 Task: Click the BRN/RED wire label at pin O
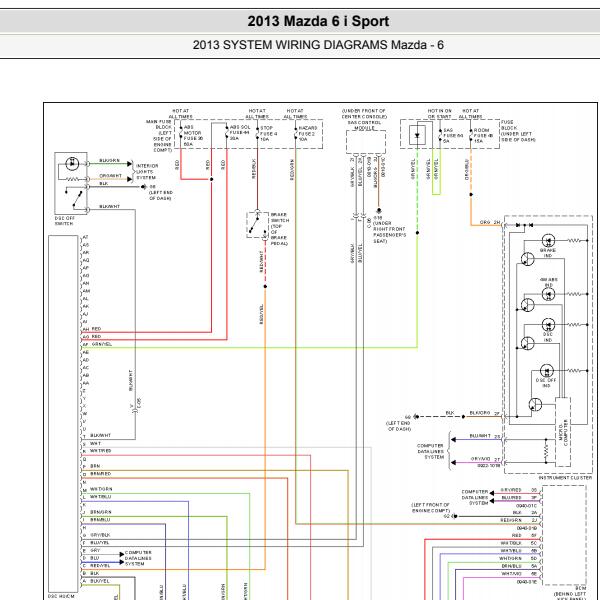click(100, 474)
